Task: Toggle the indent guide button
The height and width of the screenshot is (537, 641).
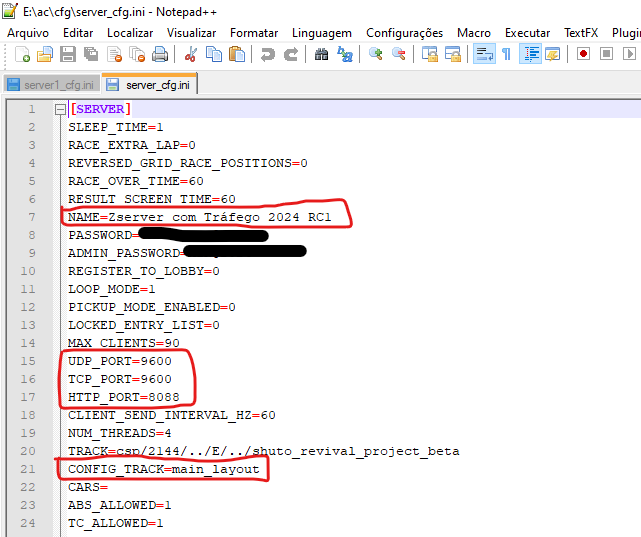Action: point(530,54)
